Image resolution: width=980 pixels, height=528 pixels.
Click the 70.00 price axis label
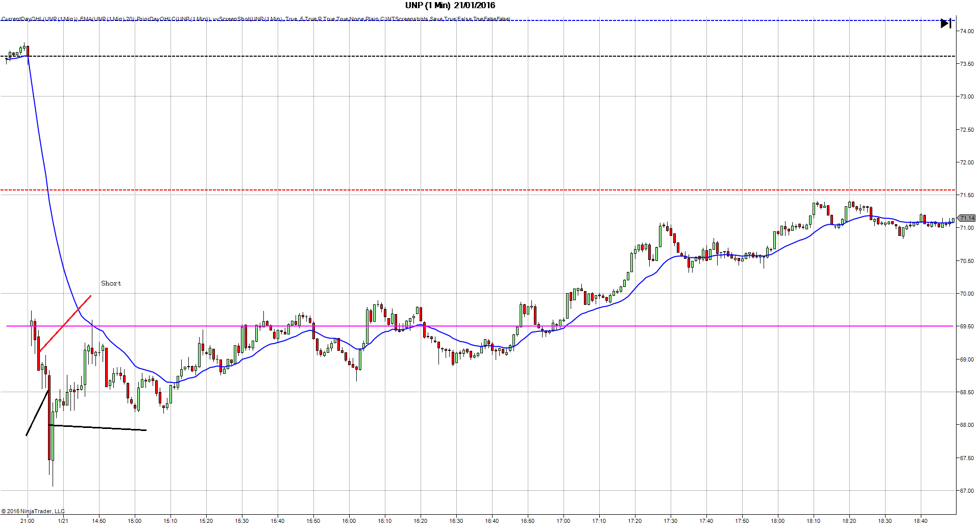pos(966,294)
